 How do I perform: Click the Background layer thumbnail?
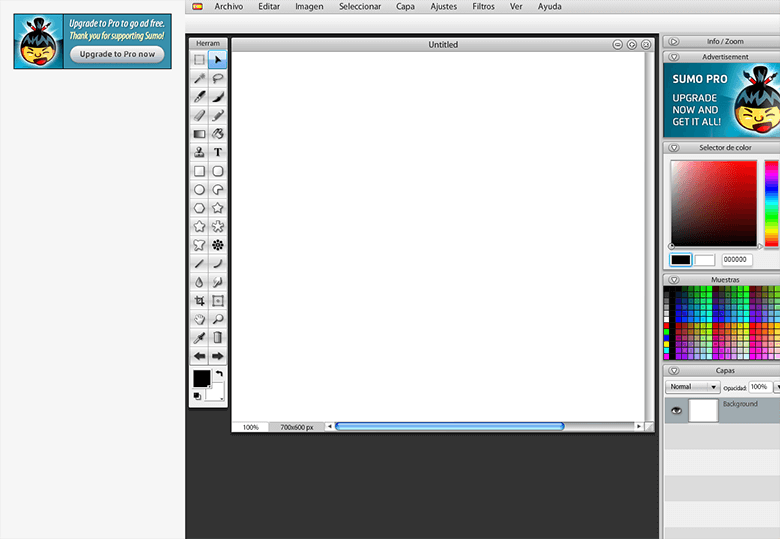pyautogui.click(x=703, y=410)
